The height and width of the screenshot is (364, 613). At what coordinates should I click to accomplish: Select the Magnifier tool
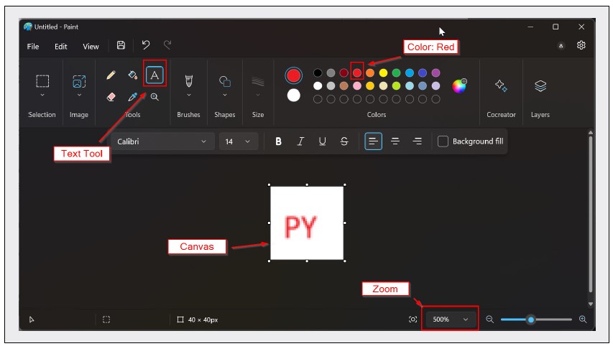click(154, 97)
